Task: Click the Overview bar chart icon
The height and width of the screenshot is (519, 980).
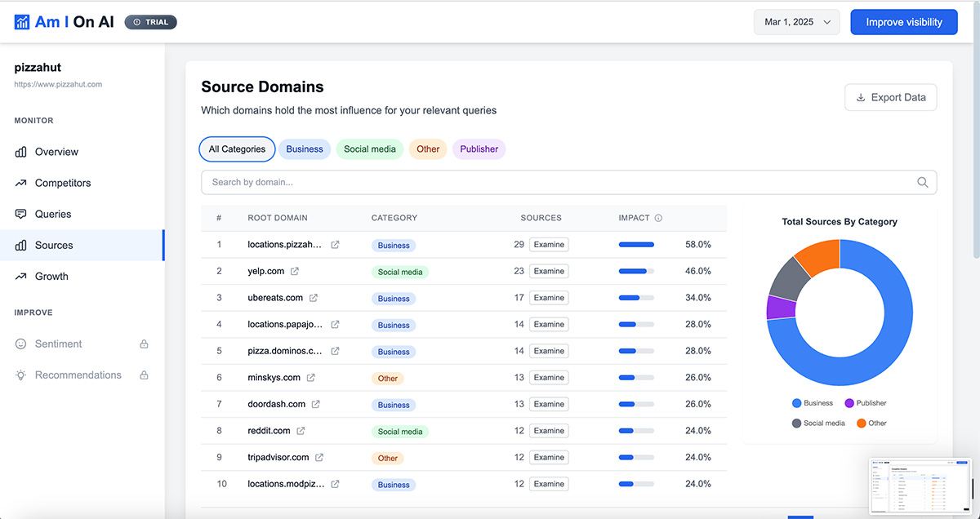Action: 21,152
